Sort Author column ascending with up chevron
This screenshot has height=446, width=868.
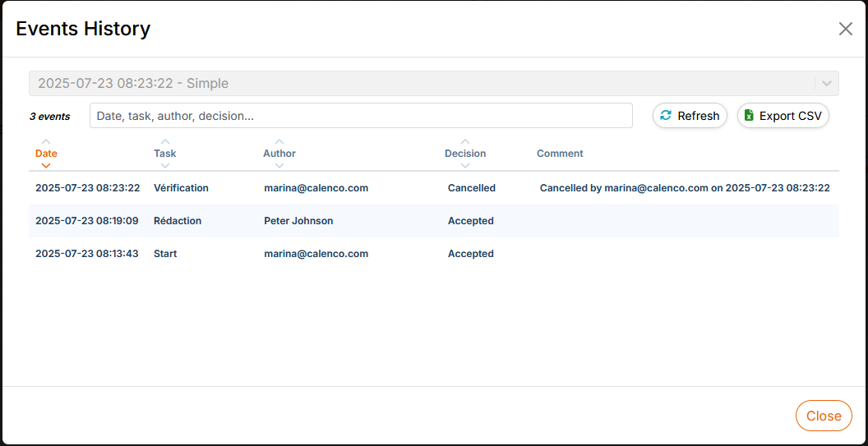pyautogui.click(x=279, y=141)
